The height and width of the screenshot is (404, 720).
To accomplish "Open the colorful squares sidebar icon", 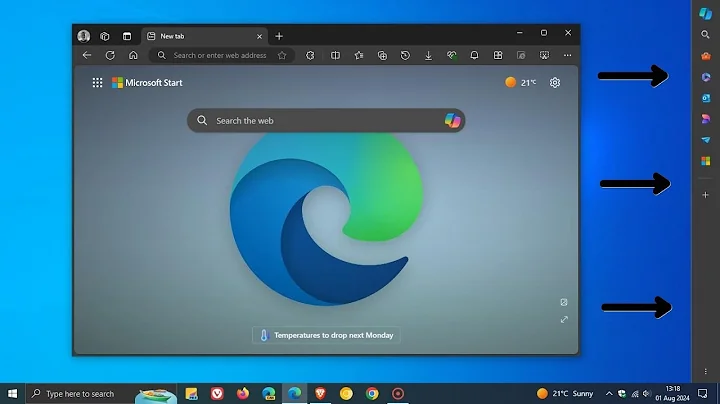I will (706, 161).
